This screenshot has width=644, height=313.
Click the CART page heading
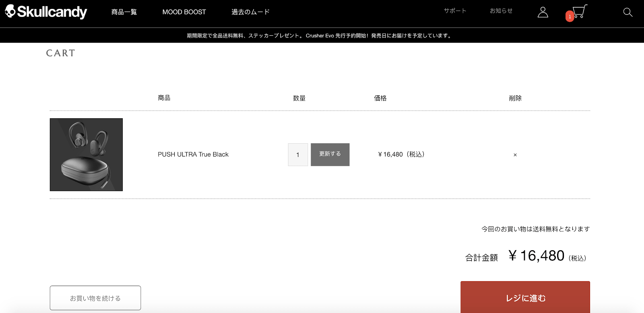pyautogui.click(x=60, y=53)
